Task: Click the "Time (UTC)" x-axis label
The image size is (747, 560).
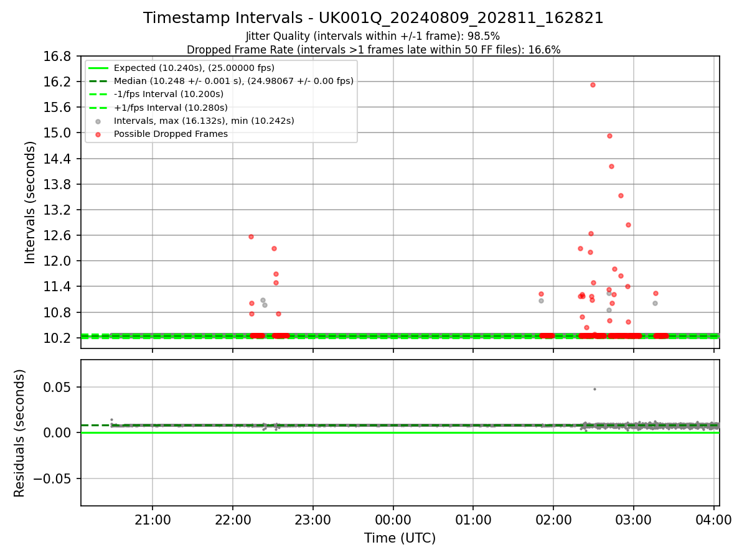Action: pos(400,538)
